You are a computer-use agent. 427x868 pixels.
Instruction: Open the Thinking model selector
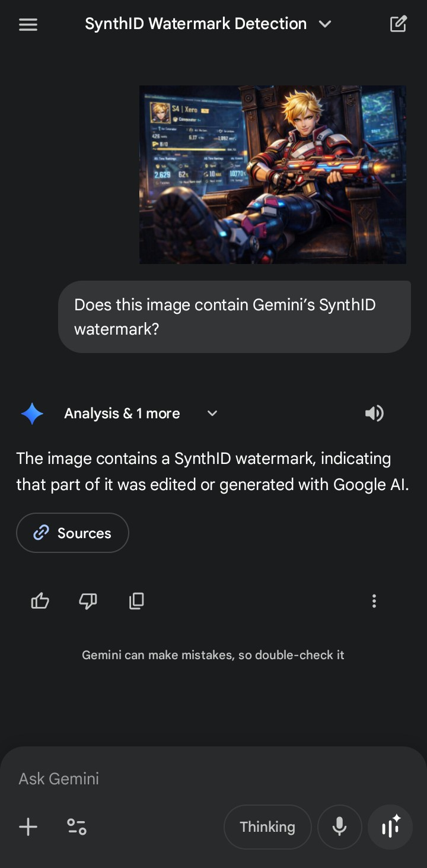tap(267, 826)
